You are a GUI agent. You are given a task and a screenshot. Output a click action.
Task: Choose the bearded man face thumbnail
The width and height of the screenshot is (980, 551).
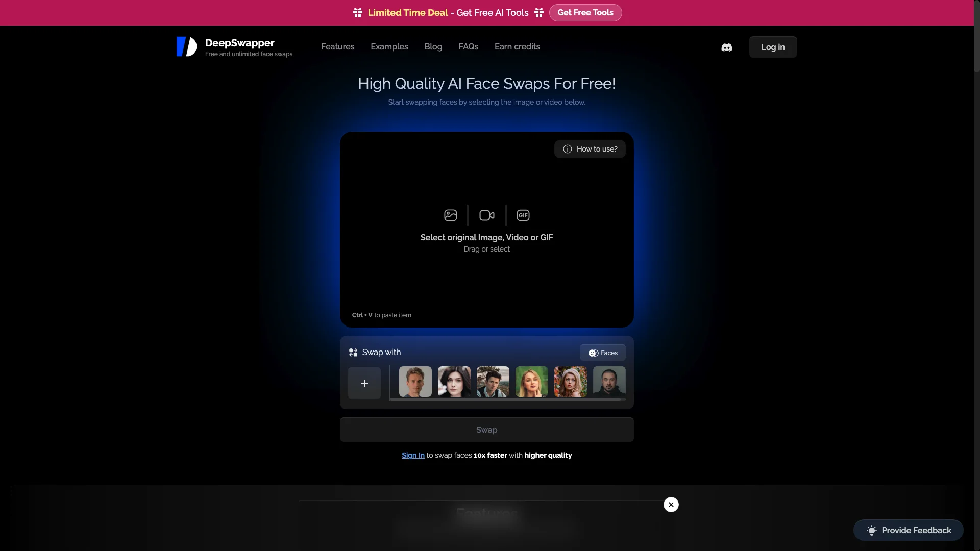pyautogui.click(x=609, y=382)
